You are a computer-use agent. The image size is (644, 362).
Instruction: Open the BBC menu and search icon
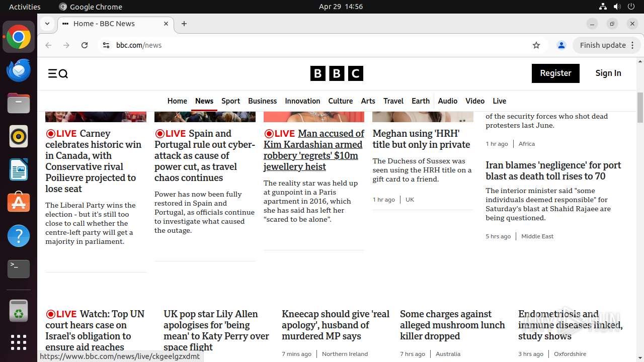point(58,74)
